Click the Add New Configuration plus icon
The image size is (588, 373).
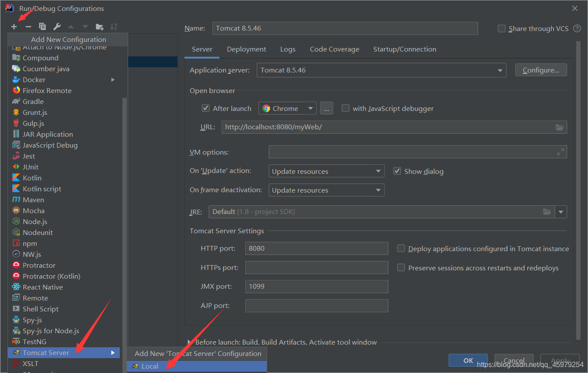pos(14,27)
